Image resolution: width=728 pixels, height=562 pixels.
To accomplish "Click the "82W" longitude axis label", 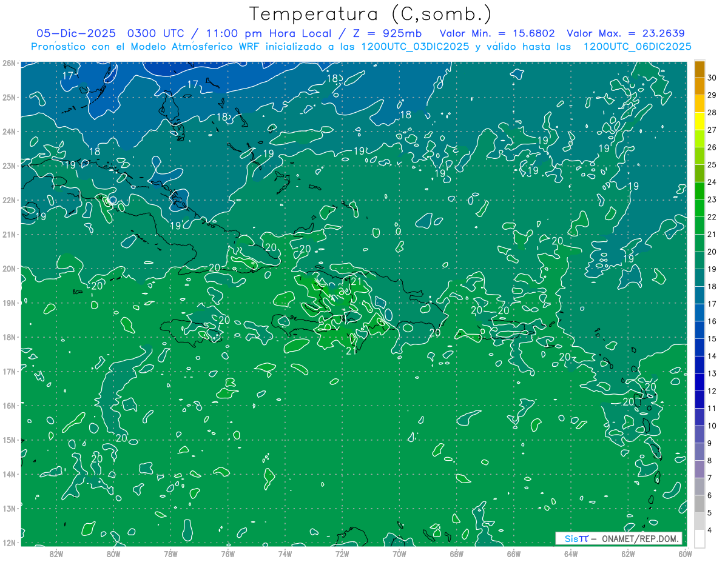I will 56,554.
